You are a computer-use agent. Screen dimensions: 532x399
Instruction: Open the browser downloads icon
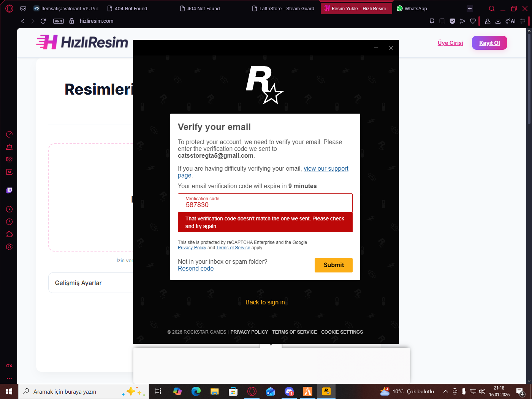[498, 21]
